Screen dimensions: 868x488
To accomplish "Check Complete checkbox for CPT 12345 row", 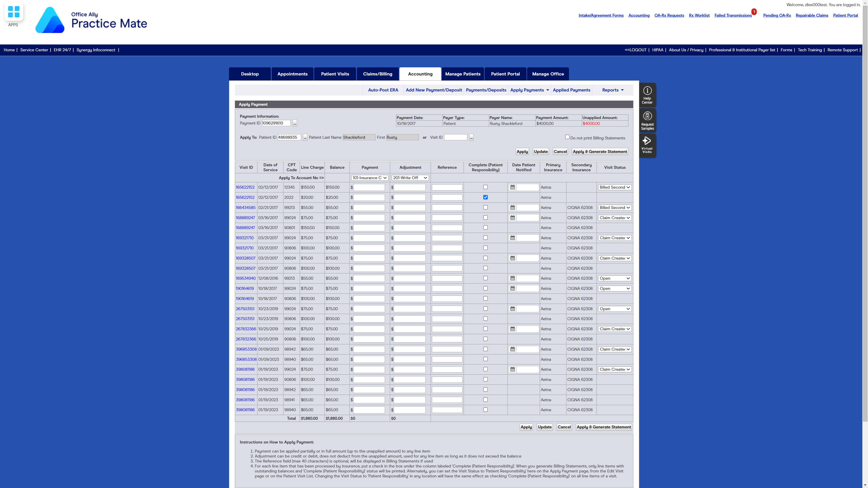I will coord(485,187).
